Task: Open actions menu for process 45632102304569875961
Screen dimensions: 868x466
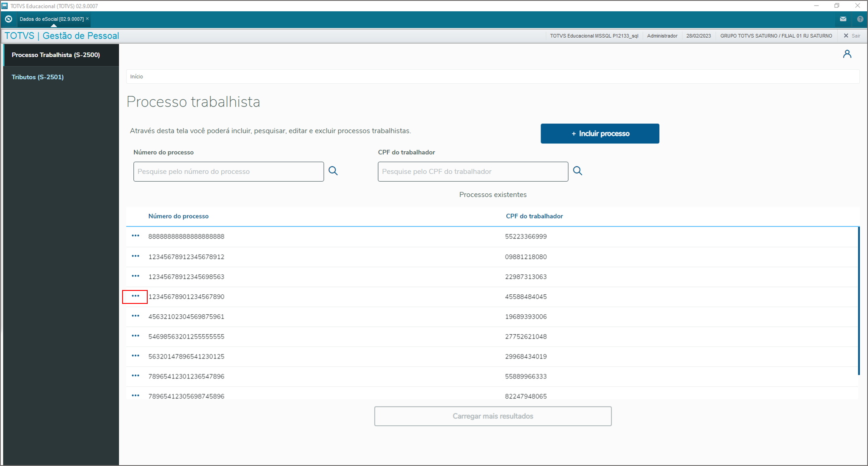Action: click(x=136, y=316)
